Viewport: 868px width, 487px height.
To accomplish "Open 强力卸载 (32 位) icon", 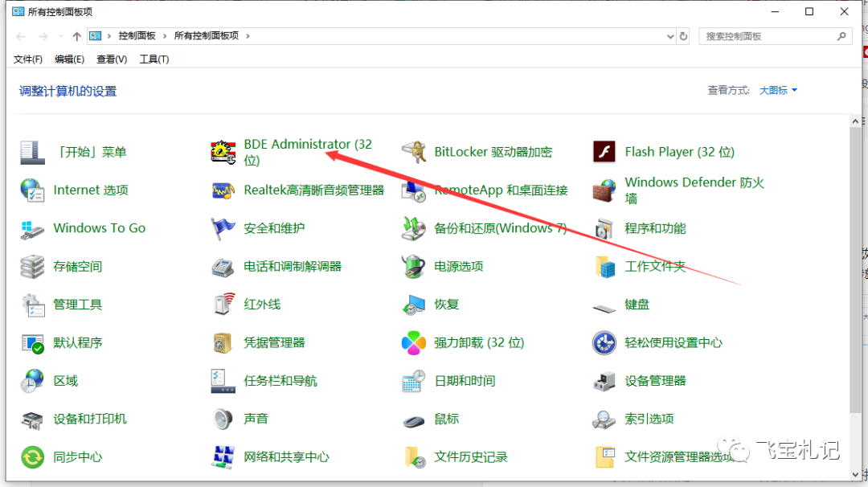I will coord(414,343).
